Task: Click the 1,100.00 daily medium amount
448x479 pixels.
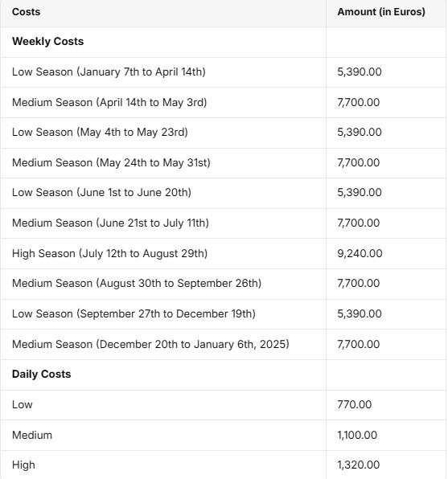Action: point(357,435)
